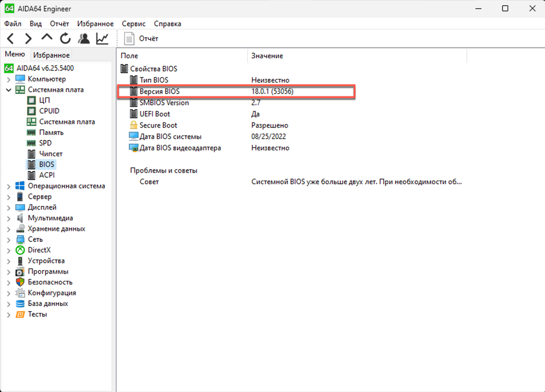Click the Устройства device icon
This screenshot has width=545, height=392.
(20, 260)
